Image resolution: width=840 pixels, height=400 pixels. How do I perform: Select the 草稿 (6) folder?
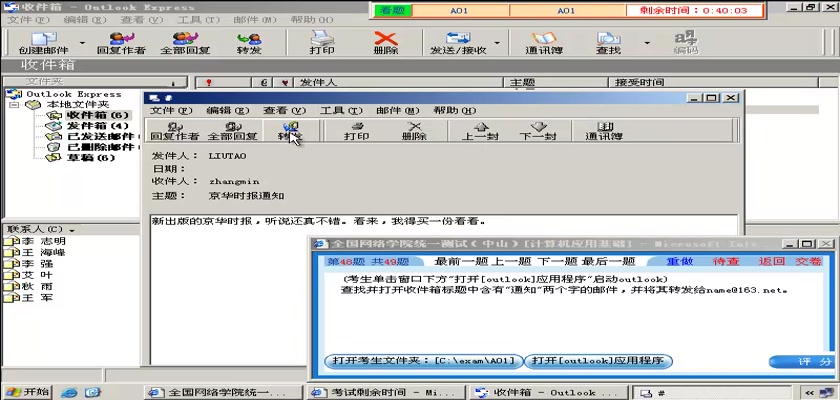(x=91, y=157)
